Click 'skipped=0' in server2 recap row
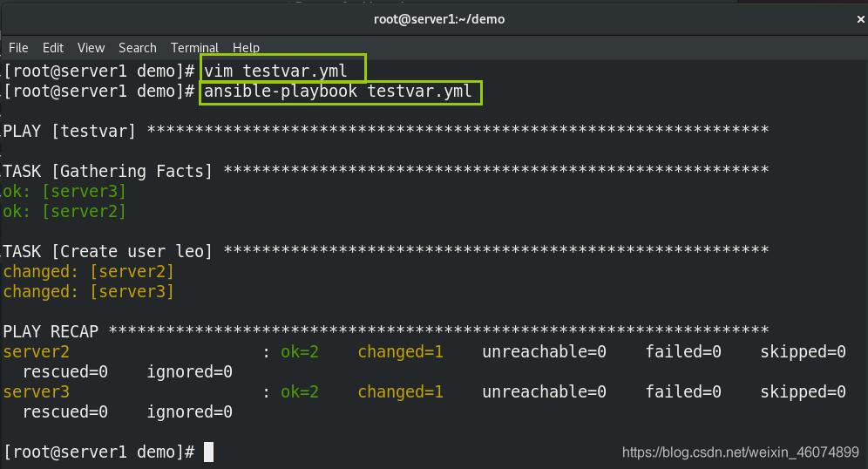The height and width of the screenshot is (469, 868). tap(803, 351)
